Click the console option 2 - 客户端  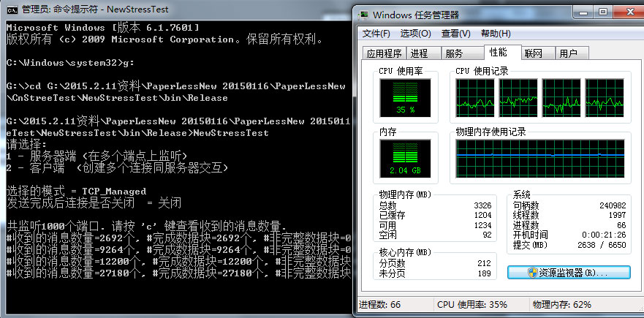(x=117, y=168)
